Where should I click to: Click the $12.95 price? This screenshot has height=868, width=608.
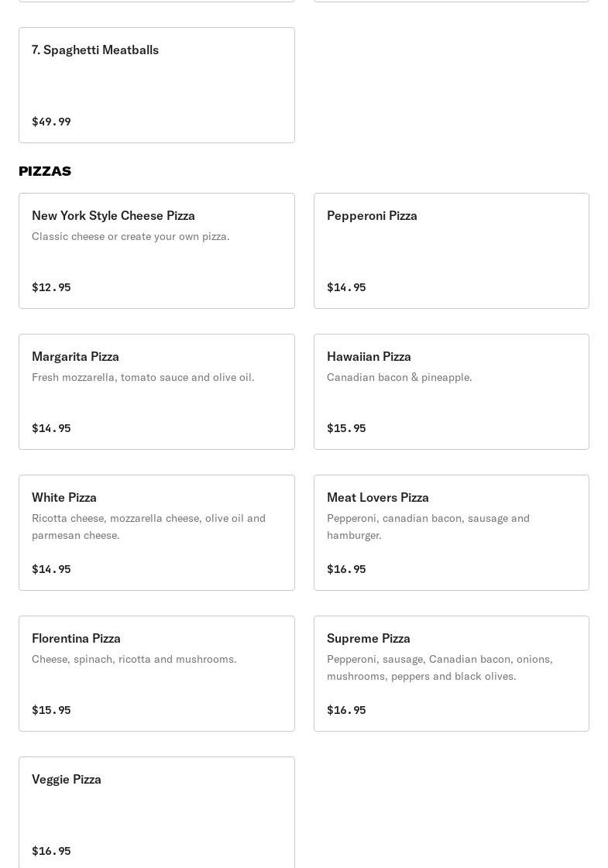tap(51, 287)
